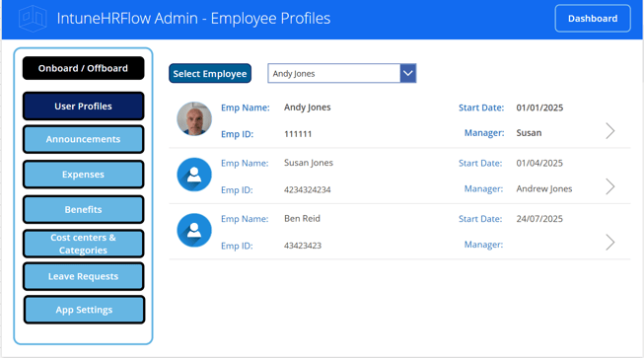
Task: Open the Announcements page
Action: point(84,139)
